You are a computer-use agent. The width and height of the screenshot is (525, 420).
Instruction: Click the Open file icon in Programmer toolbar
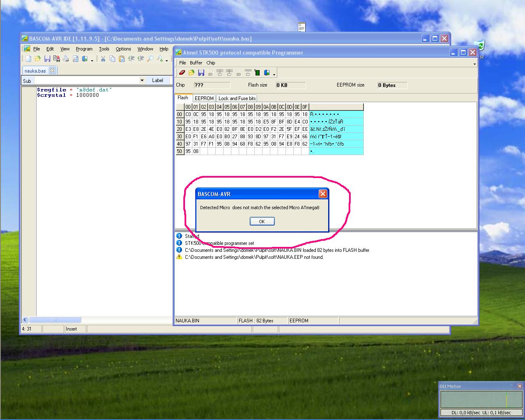pos(192,73)
